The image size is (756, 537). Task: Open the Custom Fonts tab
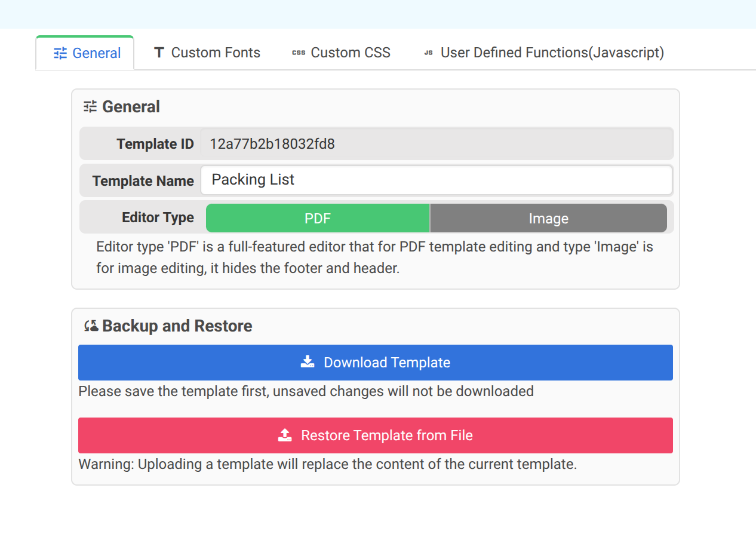tap(207, 53)
